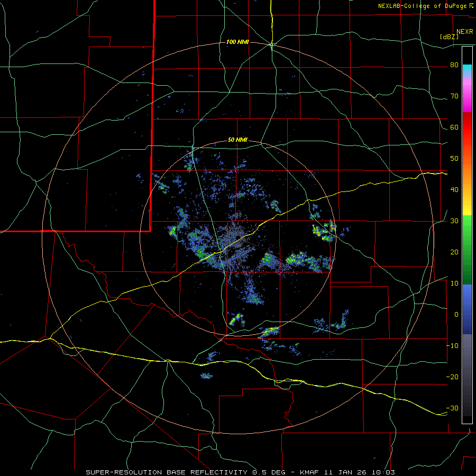Select the 30 value on the dBZ scale
476x476 pixels.
coord(454,221)
